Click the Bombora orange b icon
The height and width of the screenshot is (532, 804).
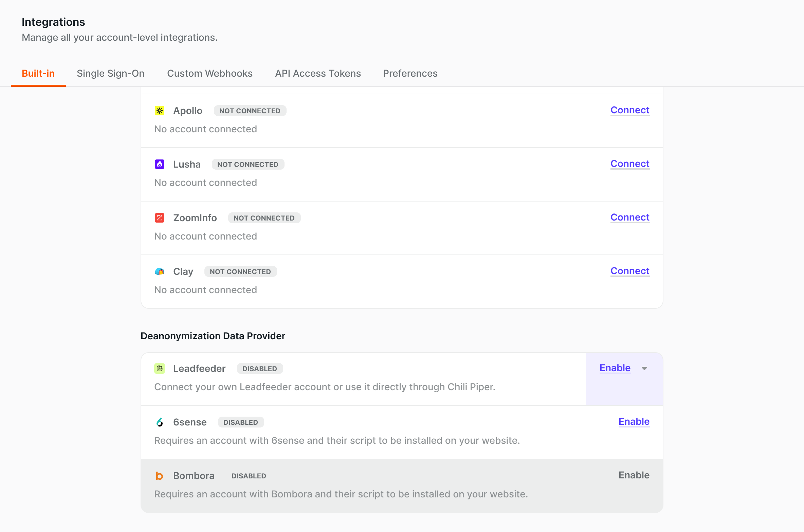160,476
